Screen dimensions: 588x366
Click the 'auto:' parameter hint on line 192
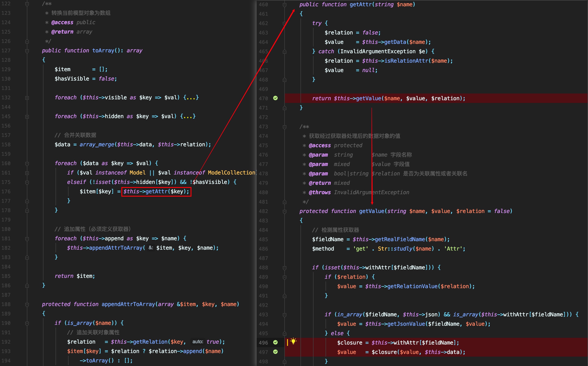pos(198,342)
